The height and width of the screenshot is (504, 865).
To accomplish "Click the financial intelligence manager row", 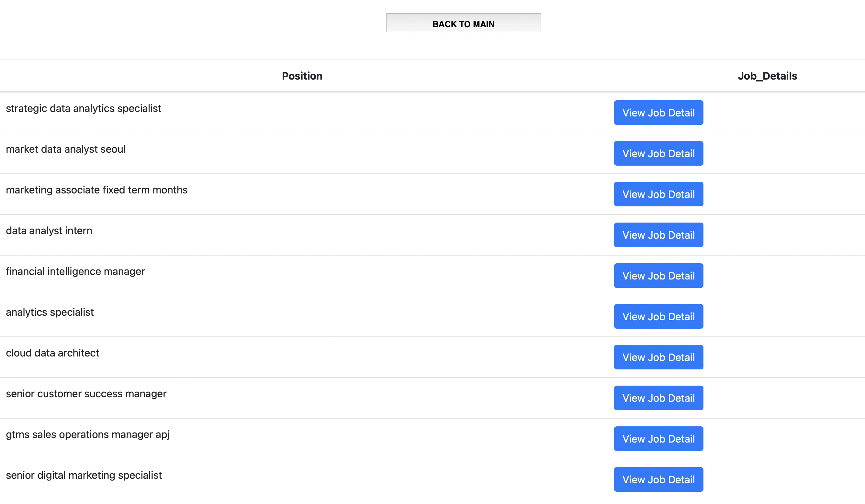I will (x=75, y=271).
